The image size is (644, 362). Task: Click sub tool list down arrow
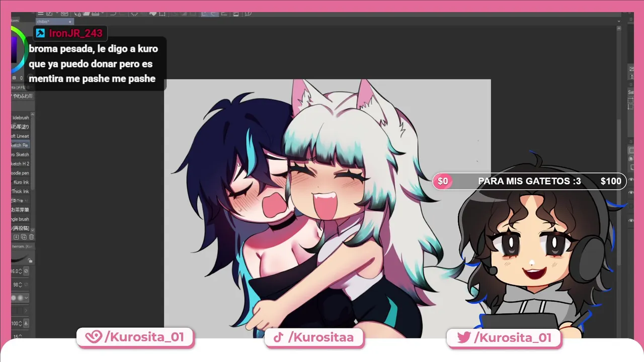(32, 229)
